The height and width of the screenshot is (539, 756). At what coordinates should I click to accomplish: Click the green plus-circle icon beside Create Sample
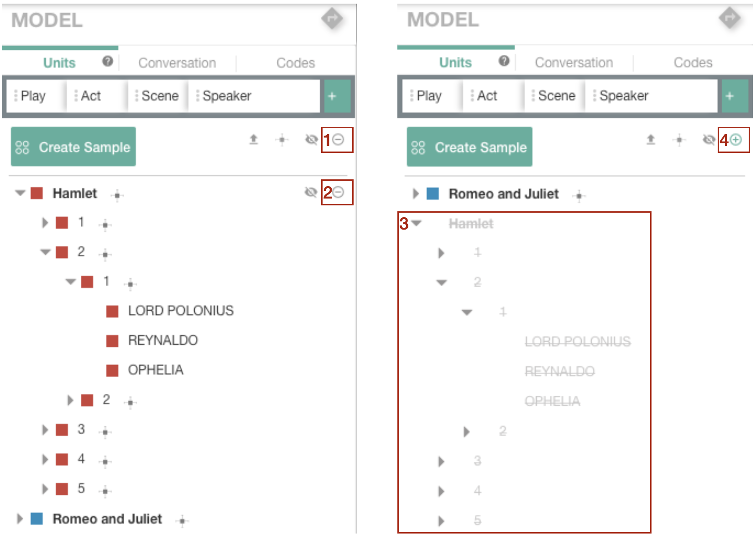pyautogui.click(x=735, y=140)
